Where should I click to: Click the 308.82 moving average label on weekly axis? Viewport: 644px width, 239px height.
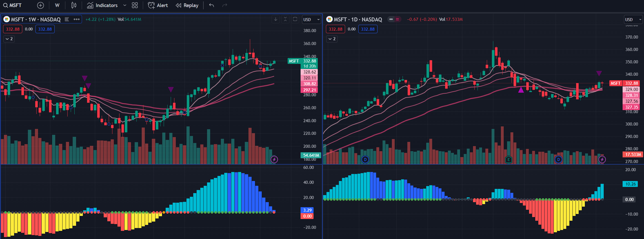309,84
